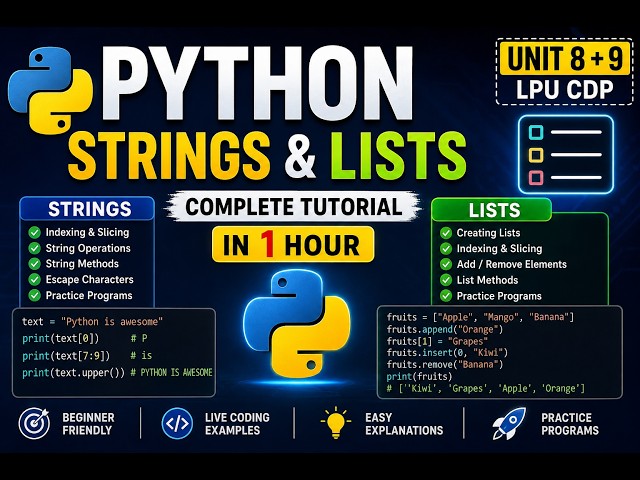Click the fruits = ["Apple", "Mango", "Banana"] line
The image size is (640, 480).
(x=480, y=317)
